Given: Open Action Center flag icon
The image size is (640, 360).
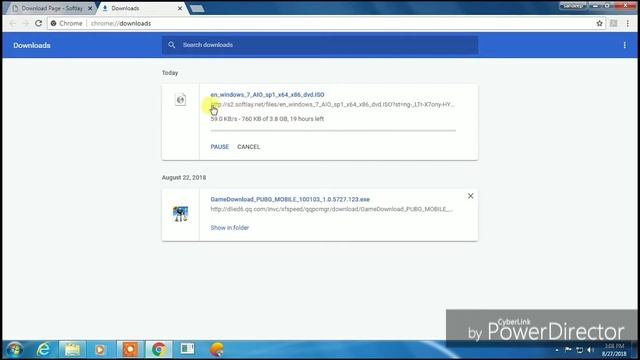Looking at the screenshot, I should click(x=568, y=350).
